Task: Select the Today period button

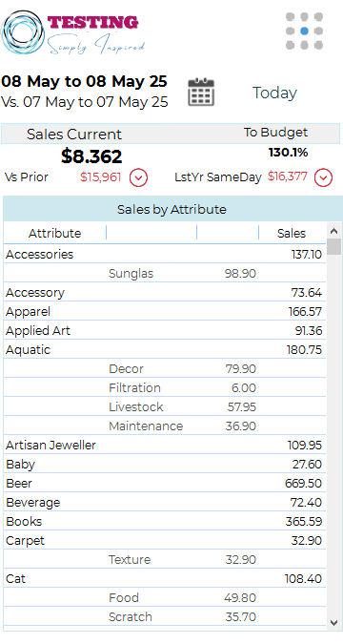Action: click(x=274, y=93)
